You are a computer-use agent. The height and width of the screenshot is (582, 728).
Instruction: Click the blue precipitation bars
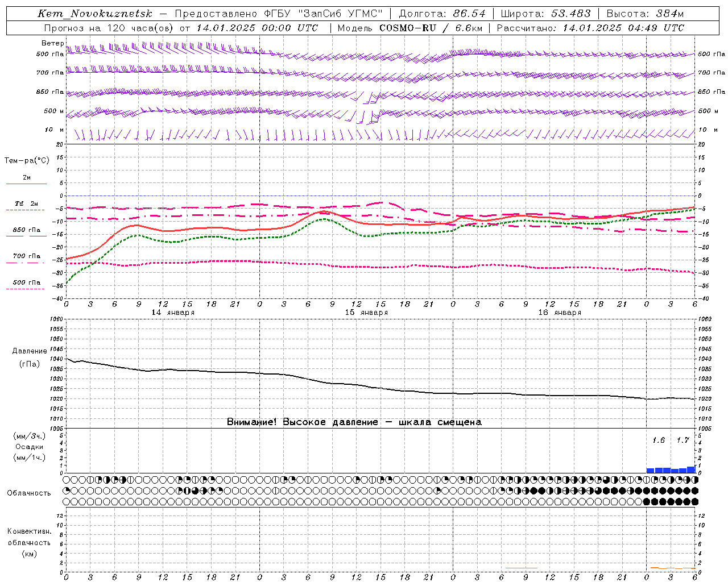coord(671,470)
